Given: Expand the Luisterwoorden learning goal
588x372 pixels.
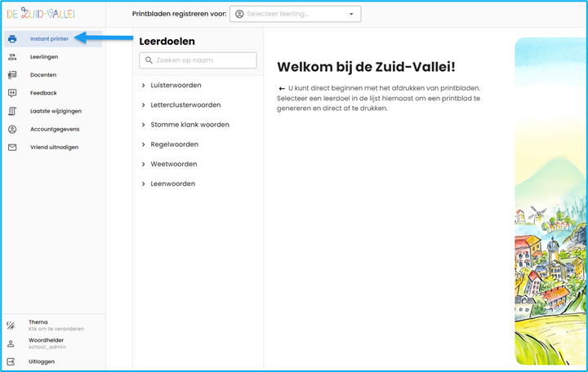Looking at the screenshot, I should pos(144,86).
